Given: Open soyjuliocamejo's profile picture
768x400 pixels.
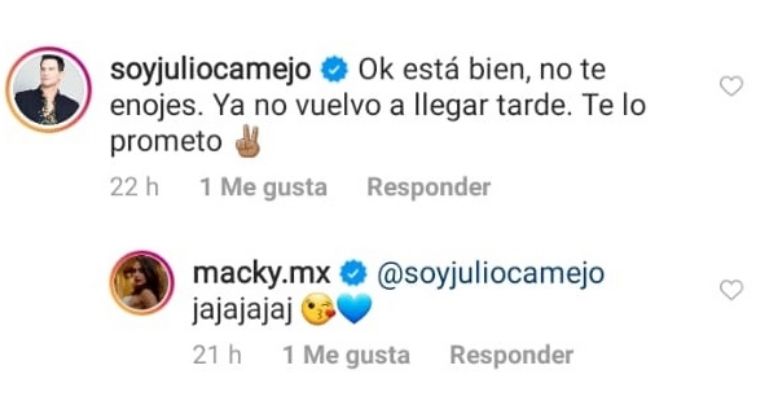Looking at the screenshot, I should click(x=48, y=90).
